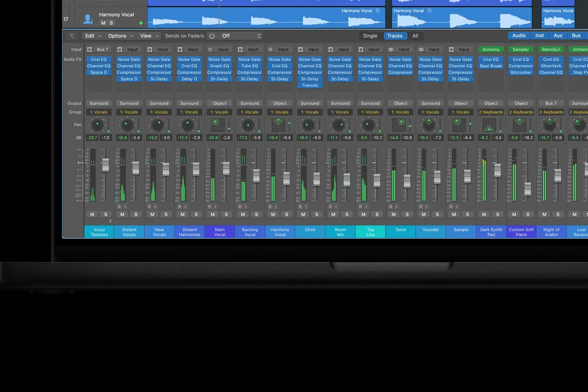
Task: Click the input format icon on Sample strip
Action: click(x=451, y=49)
